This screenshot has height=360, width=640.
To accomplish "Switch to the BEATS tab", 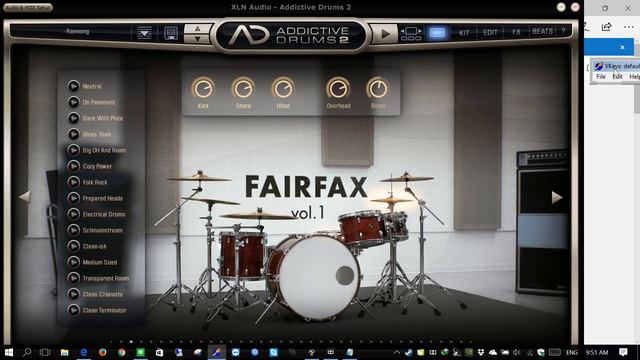I will point(542,31).
